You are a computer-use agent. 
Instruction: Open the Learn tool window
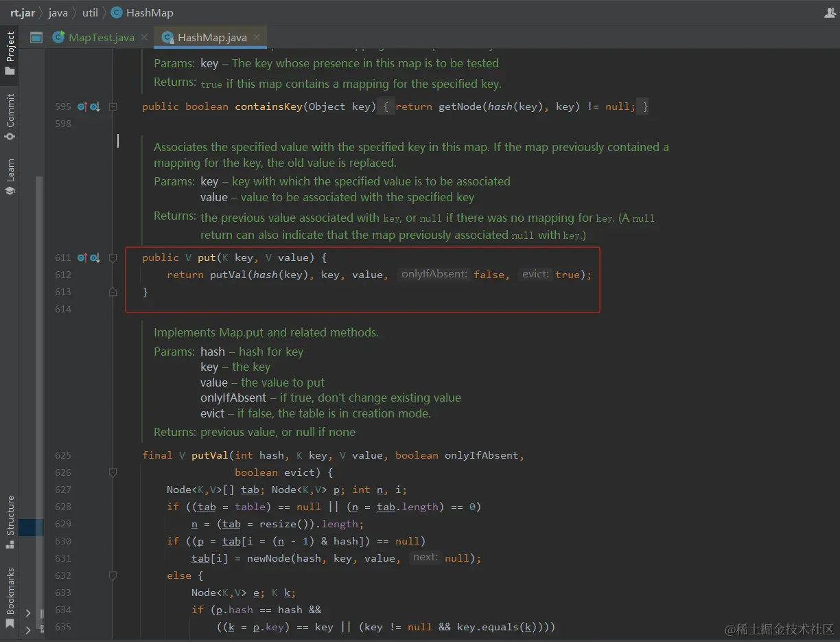click(10, 176)
